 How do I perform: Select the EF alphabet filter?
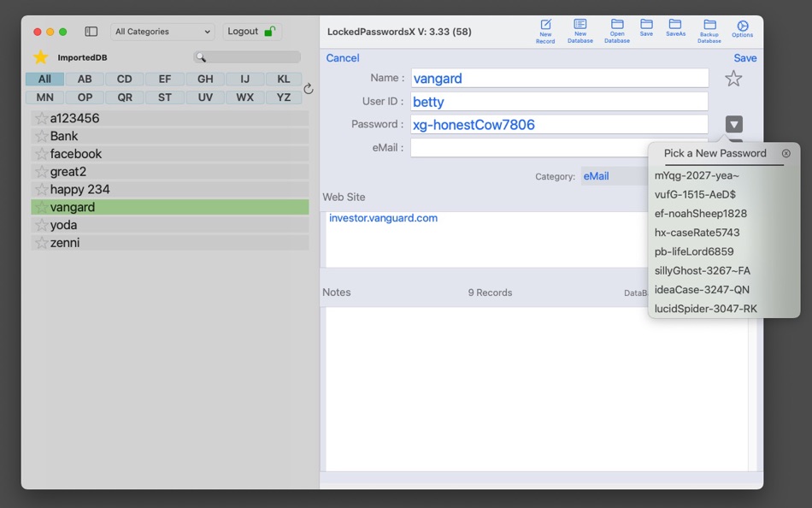[165, 80]
